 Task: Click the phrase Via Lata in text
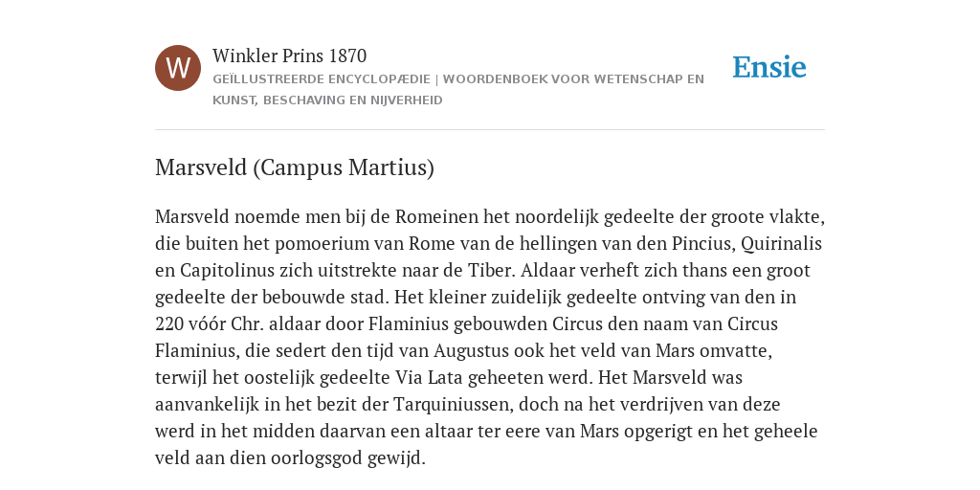point(430,378)
